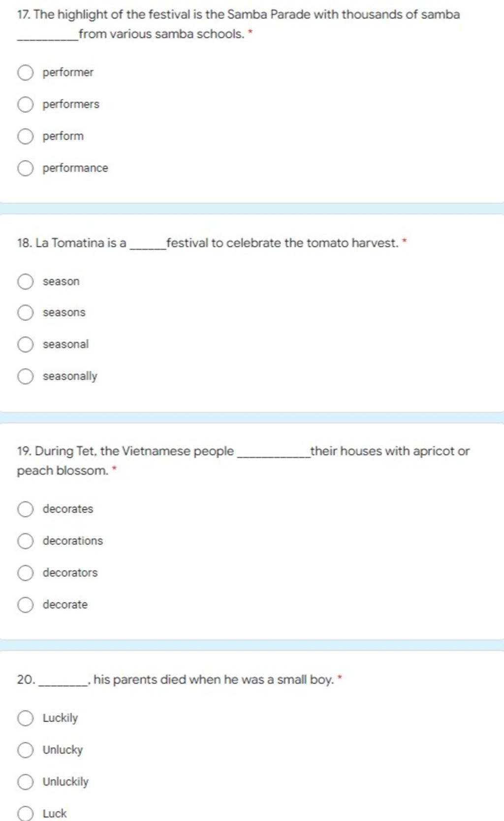Image resolution: width=504 pixels, height=821 pixels.
Task: Click question 19 about Tet text
Action: tap(243, 461)
